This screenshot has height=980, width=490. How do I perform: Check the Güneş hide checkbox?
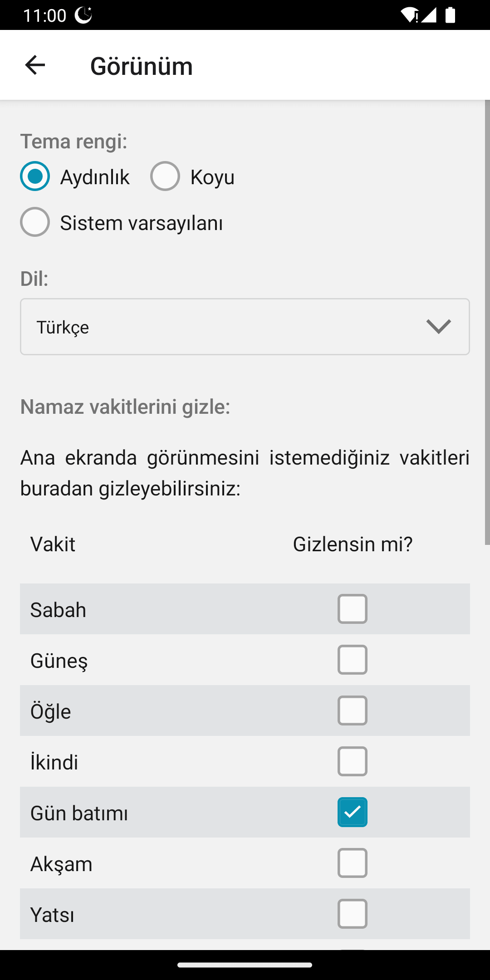[352, 660]
